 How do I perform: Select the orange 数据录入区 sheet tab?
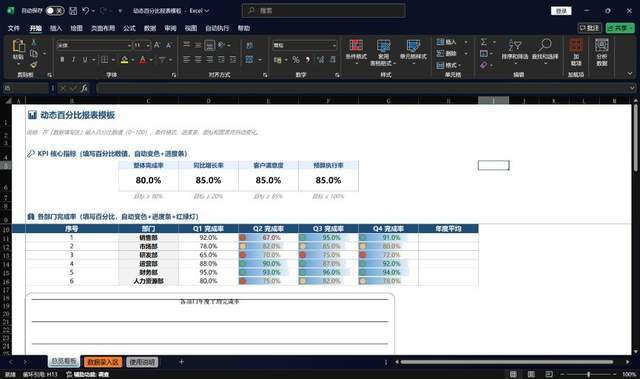(103, 362)
